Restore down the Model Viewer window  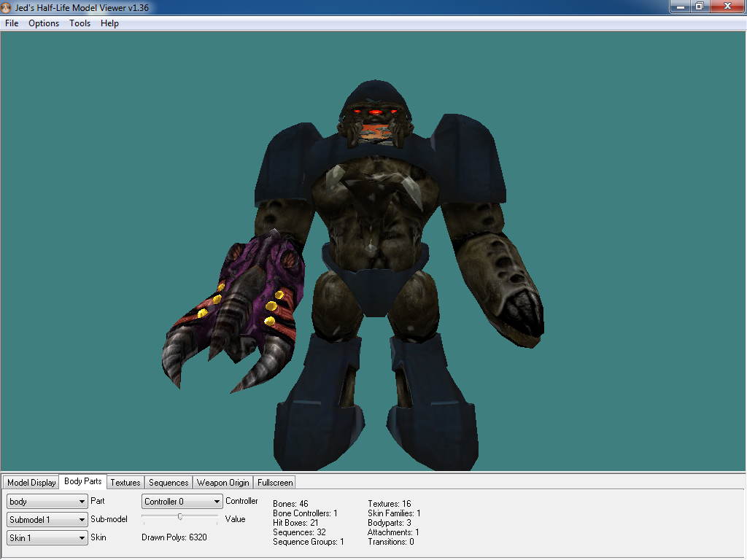(x=700, y=7)
